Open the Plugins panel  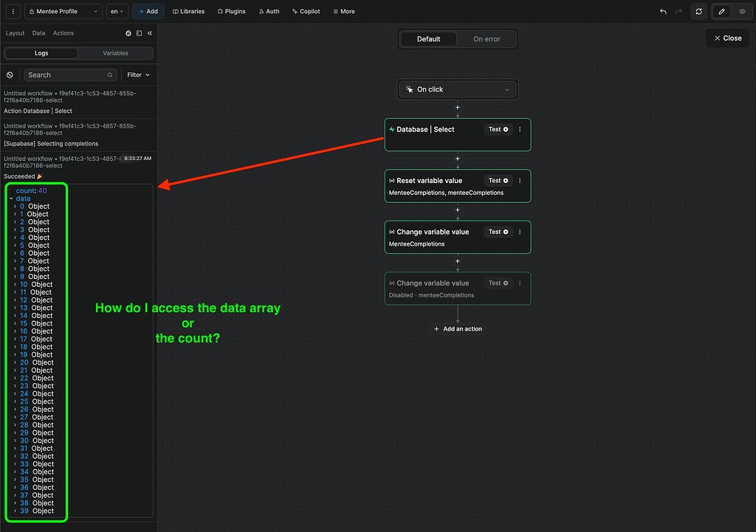pos(231,11)
